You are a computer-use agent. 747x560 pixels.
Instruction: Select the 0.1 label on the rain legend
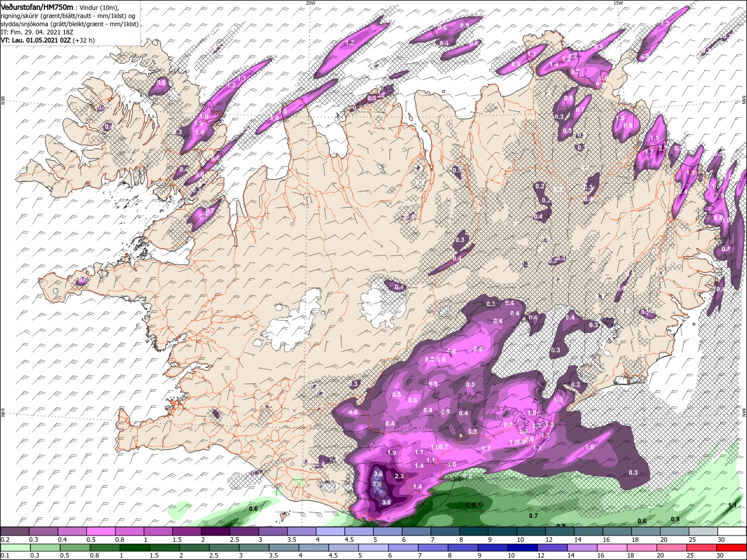[x=4, y=556]
